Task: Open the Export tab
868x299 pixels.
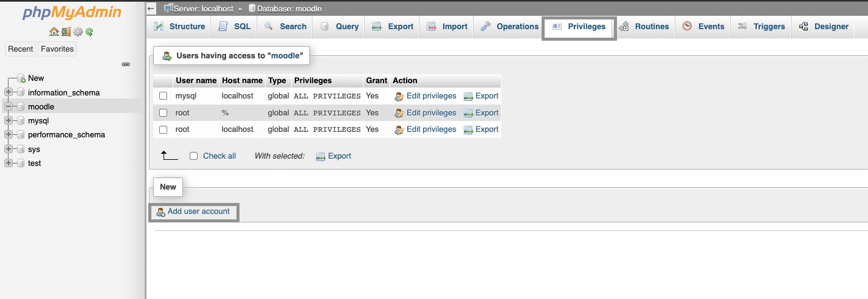Action: pyautogui.click(x=393, y=27)
